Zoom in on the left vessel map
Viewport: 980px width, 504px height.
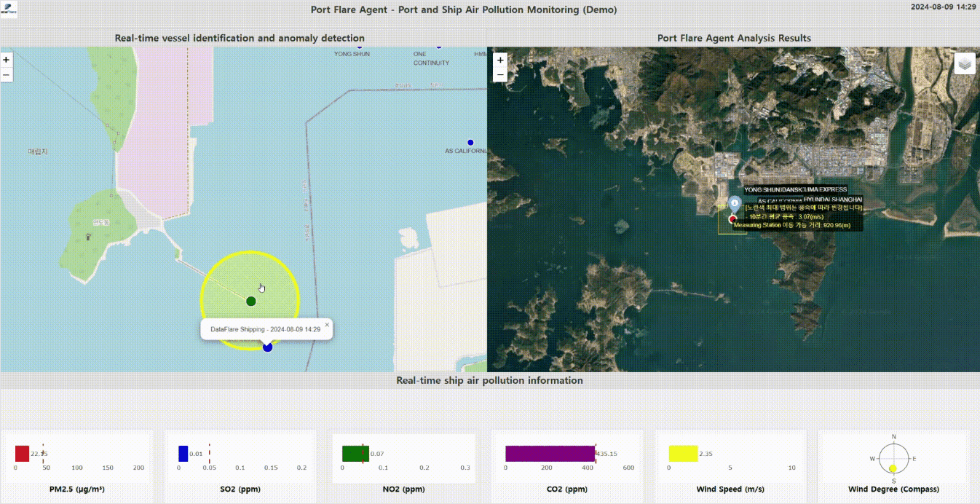tap(7, 60)
